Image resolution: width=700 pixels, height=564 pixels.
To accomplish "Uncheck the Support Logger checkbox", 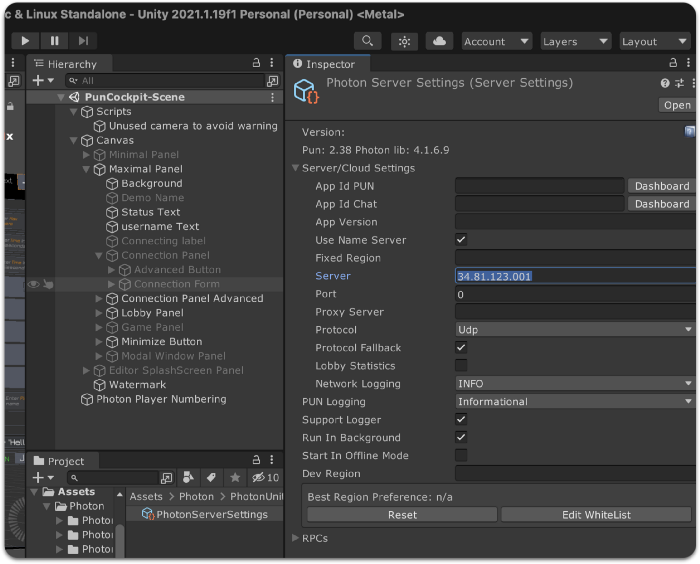I will pos(461,419).
